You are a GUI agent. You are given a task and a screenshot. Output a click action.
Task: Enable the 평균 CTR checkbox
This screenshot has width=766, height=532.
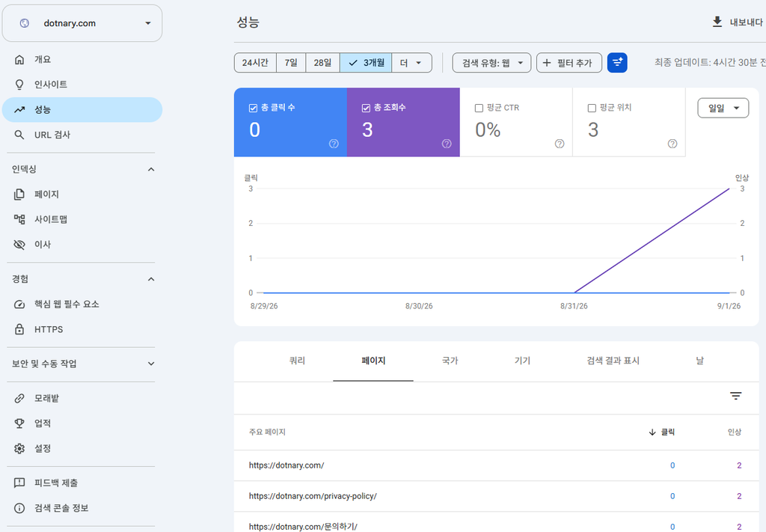479,108
